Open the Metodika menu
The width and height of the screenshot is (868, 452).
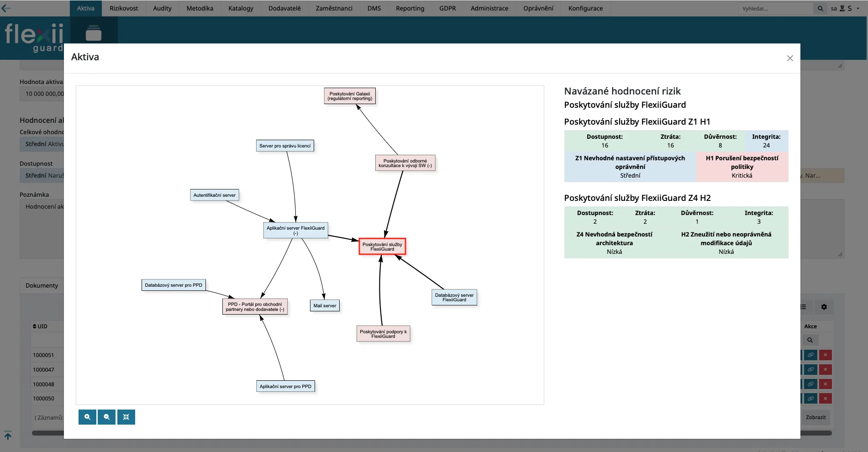(x=200, y=8)
